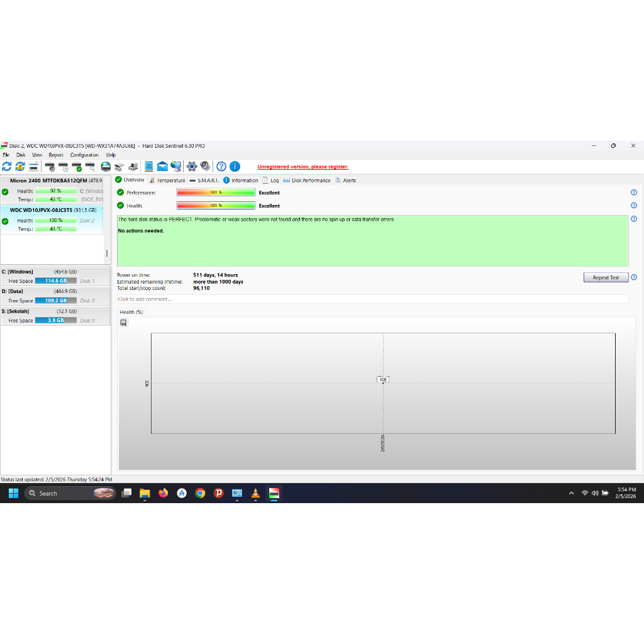This screenshot has width=644, height=644.
Task: Click the blue 'i' about icon in toolbar
Action: [235, 167]
